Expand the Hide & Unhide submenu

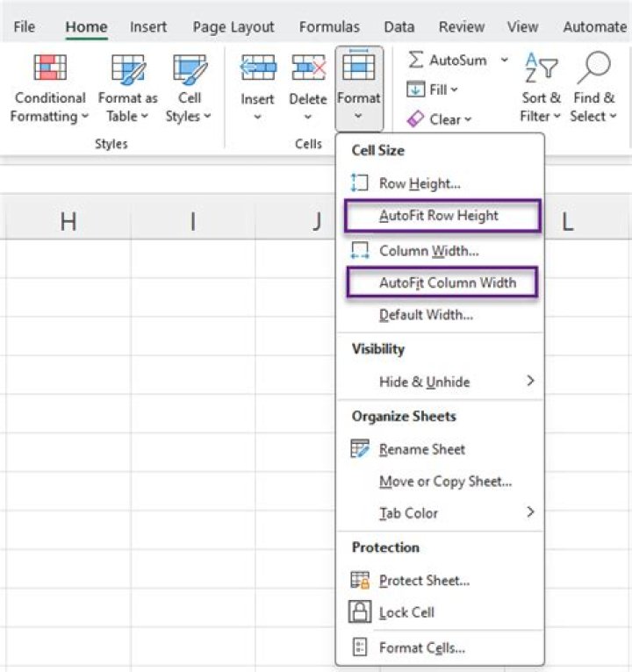530,382
